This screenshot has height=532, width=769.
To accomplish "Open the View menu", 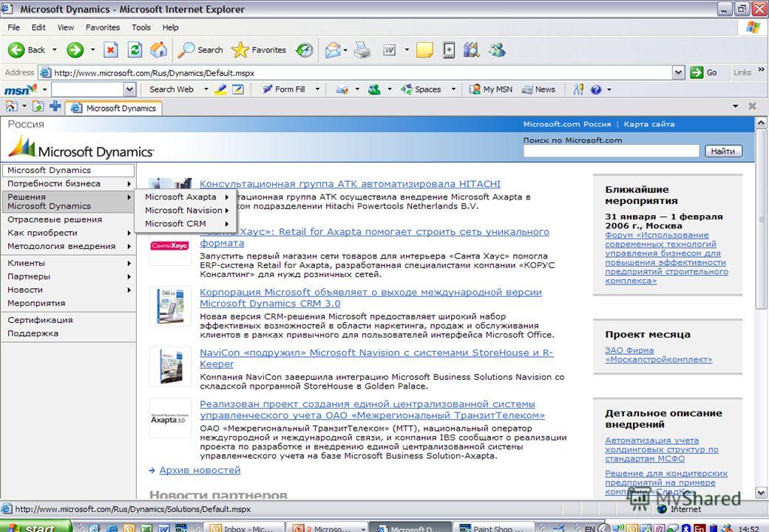I will (66, 27).
